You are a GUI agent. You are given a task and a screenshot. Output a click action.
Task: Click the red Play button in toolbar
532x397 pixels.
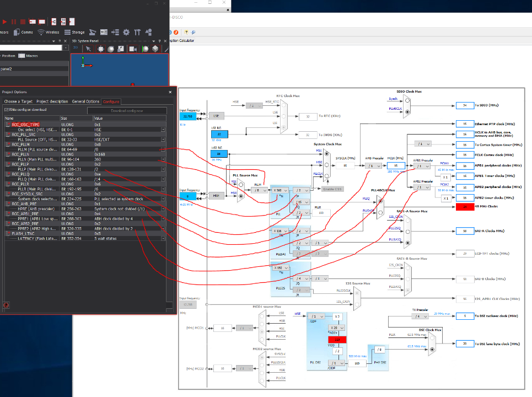pyautogui.click(x=4, y=22)
